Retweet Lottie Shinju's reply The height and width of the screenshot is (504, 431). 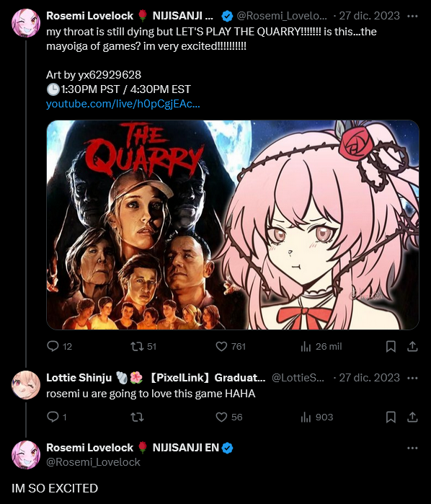(137, 417)
